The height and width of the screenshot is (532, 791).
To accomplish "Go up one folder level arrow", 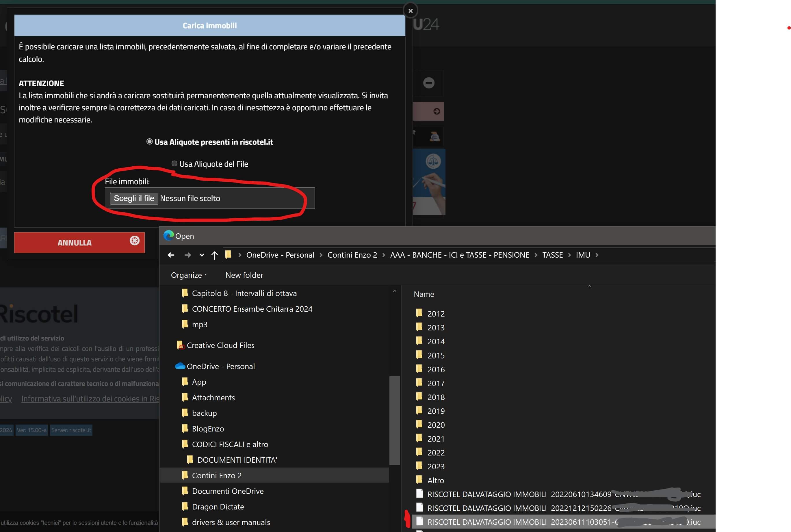I will click(x=214, y=255).
